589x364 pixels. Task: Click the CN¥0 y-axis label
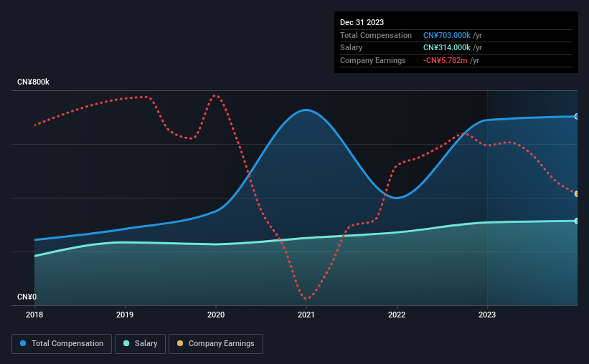[27, 297]
